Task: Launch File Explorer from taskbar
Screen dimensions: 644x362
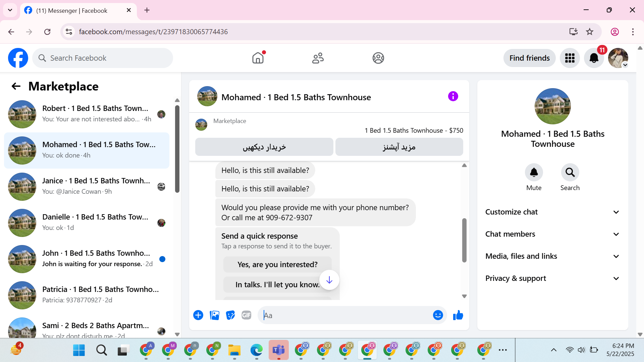Action: tap(234, 350)
